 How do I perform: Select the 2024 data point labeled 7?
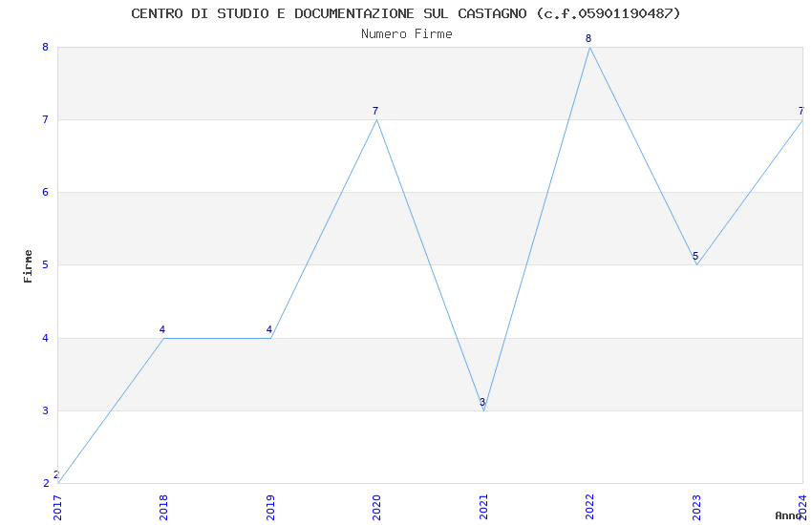point(802,120)
